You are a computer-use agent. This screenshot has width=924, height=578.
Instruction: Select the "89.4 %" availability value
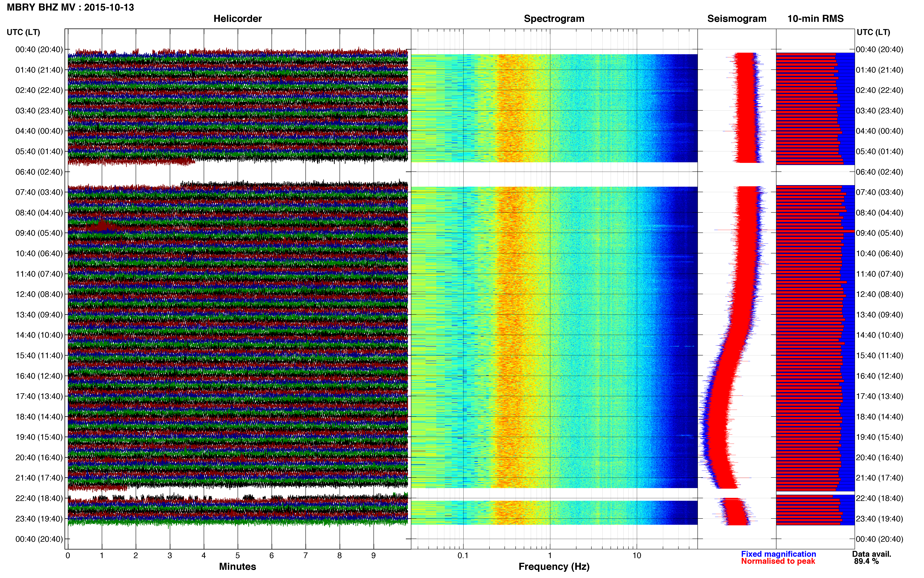point(867,561)
